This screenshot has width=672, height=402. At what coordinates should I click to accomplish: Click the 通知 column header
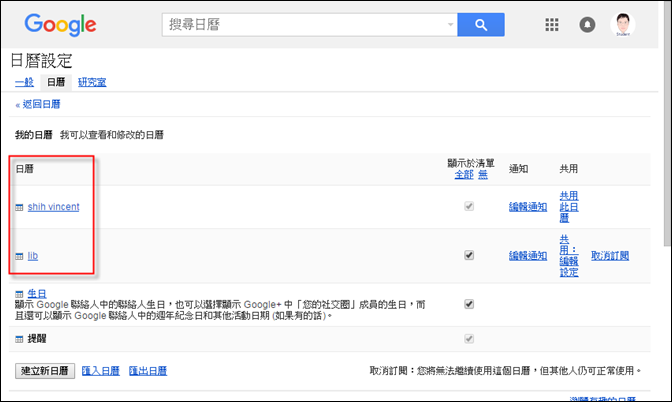point(519,169)
